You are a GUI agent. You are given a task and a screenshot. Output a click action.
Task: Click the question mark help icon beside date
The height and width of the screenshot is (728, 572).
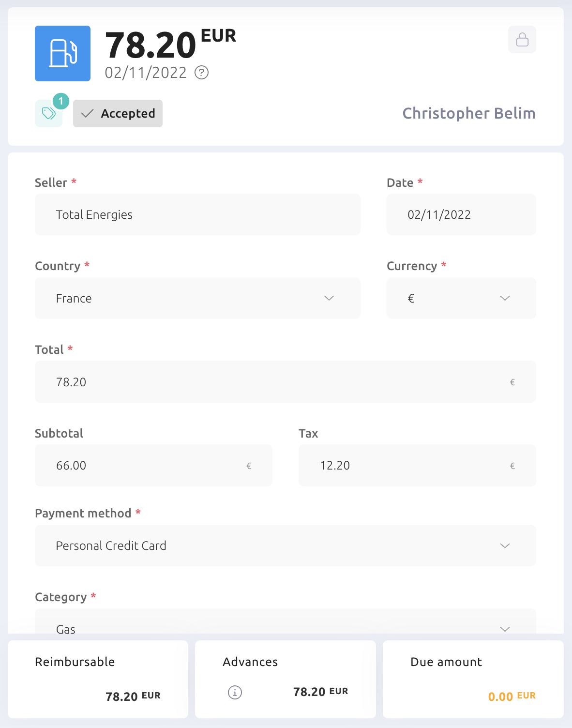coord(201,73)
